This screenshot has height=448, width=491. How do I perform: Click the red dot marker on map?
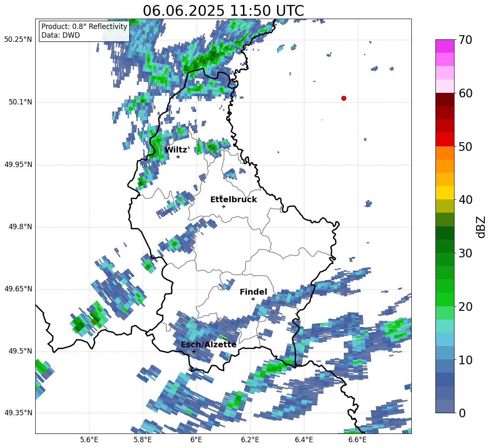(344, 98)
